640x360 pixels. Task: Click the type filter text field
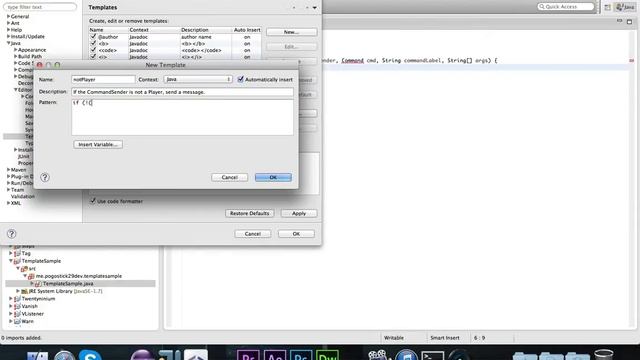pyautogui.click(x=40, y=7)
